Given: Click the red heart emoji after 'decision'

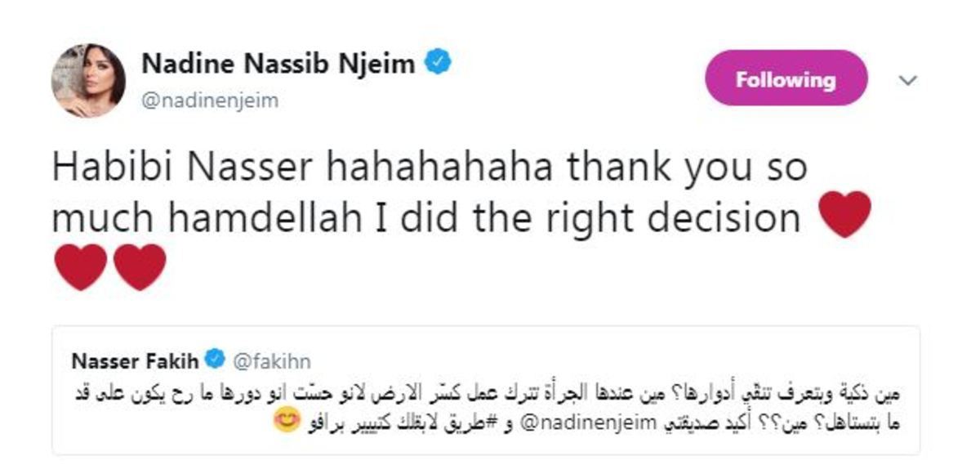Looking at the screenshot, I should (x=844, y=216).
